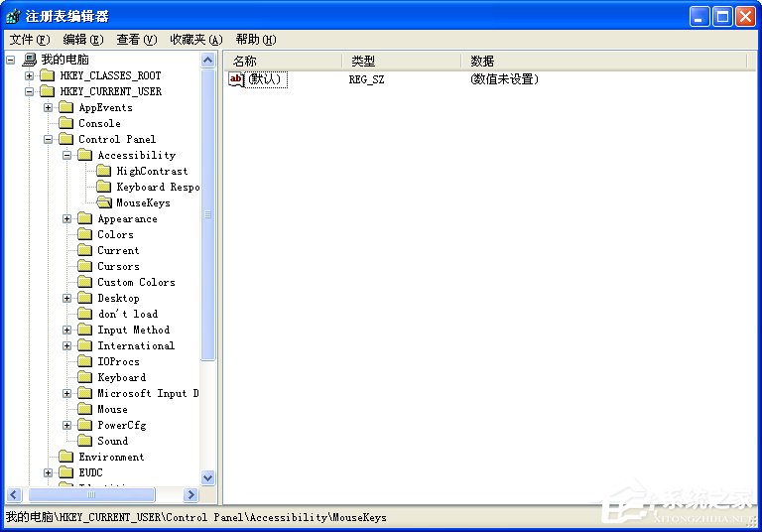Expand the Desktop key

tap(67, 298)
